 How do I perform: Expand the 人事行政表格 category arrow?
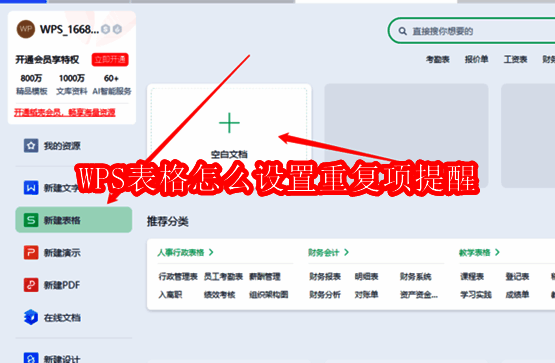point(211,252)
